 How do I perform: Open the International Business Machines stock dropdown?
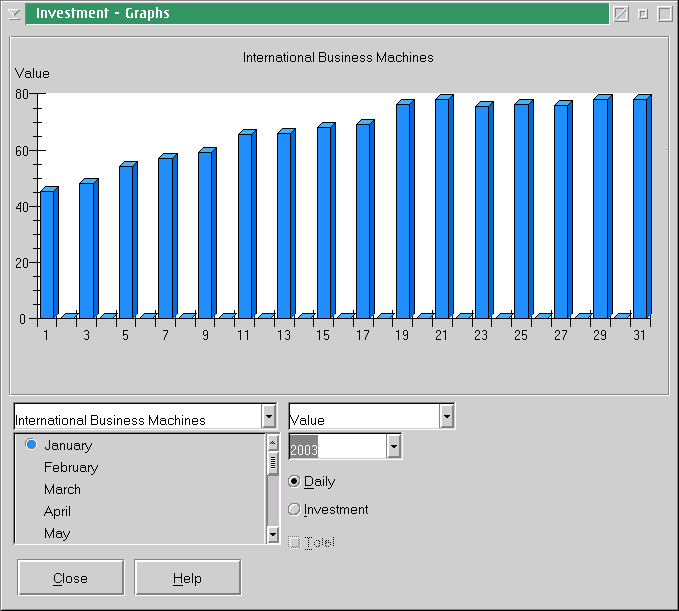coord(268,417)
